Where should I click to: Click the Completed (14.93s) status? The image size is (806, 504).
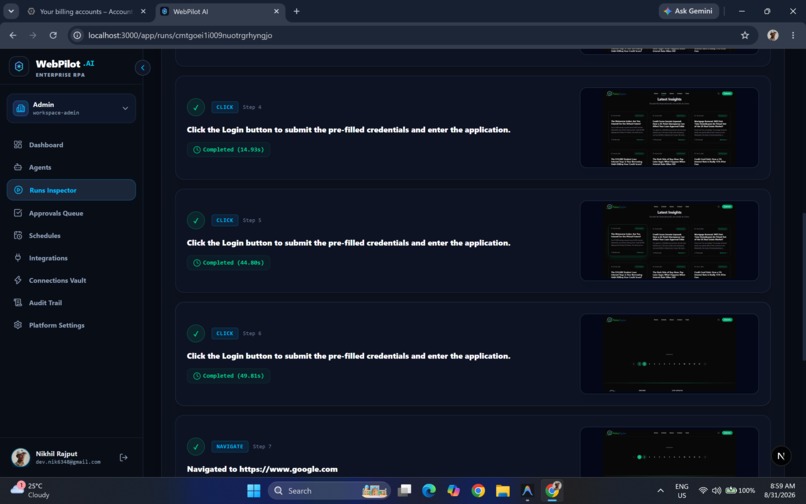pos(228,150)
